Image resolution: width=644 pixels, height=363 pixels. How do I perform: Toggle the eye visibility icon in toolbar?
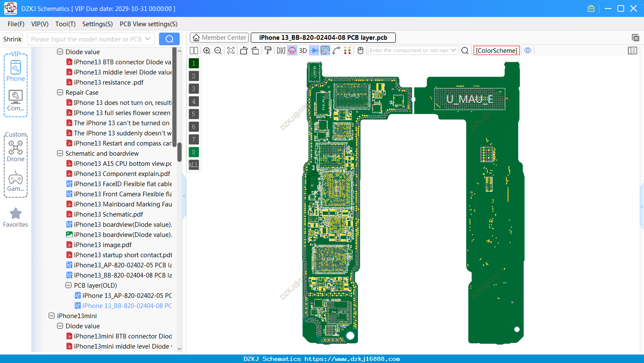pos(528,50)
